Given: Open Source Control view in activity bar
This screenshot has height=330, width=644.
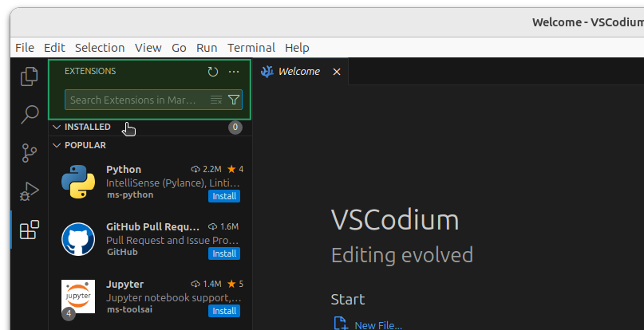Looking at the screenshot, I should (30, 153).
